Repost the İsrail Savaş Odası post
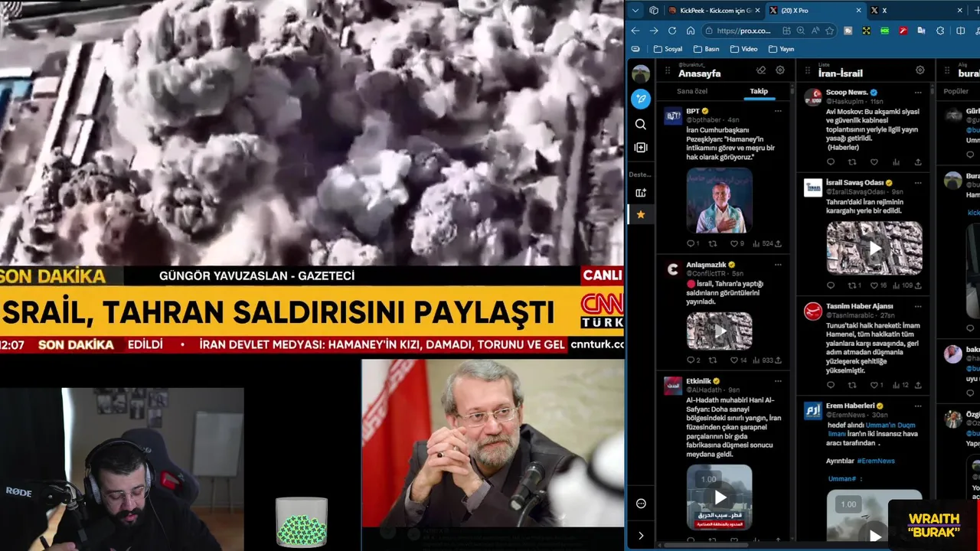Screen dimensions: 980x551 [x=852, y=285]
